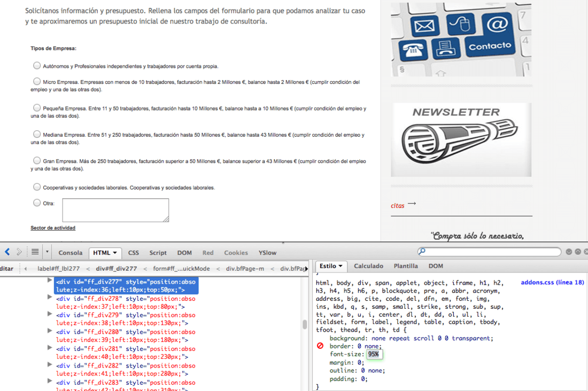The height and width of the screenshot is (391, 588).
Task: Open the HTML tab dropdown arrow
Action: tap(115, 253)
